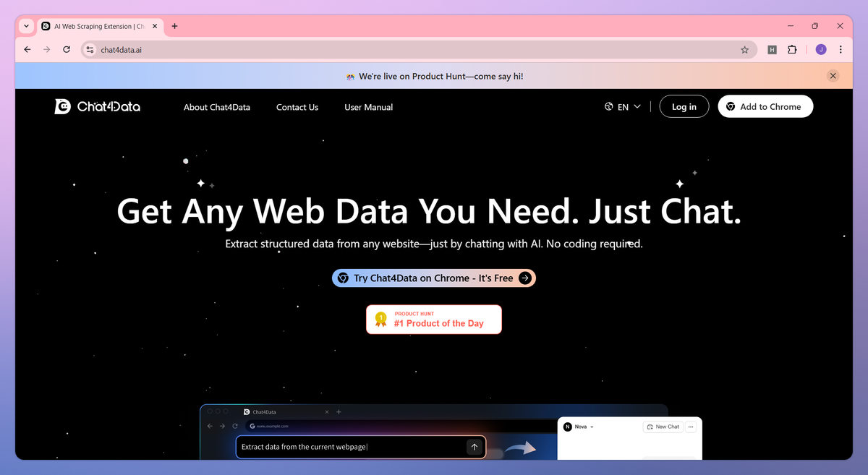Open the H extension icon in the toolbar
The width and height of the screenshot is (868, 475).
(772, 50)
